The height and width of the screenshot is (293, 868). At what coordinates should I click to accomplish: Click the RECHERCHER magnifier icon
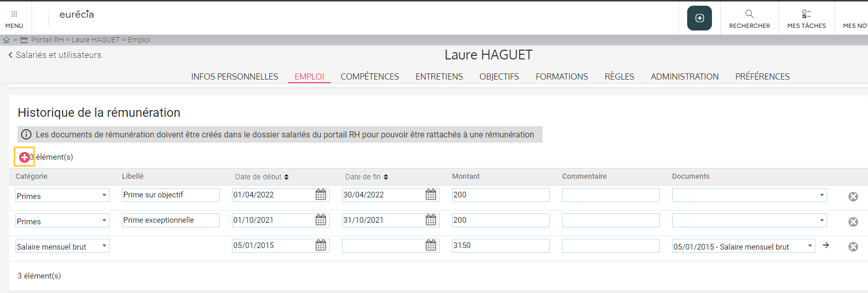(749, 14)
